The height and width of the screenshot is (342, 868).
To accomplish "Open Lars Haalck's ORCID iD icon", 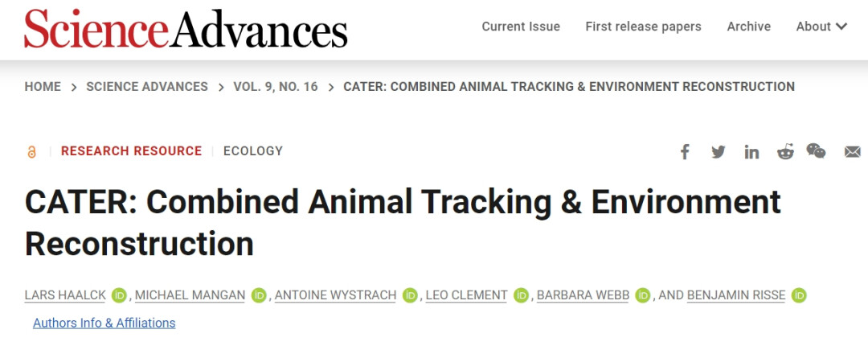I will pyautogui.click(x=120, y=295).
